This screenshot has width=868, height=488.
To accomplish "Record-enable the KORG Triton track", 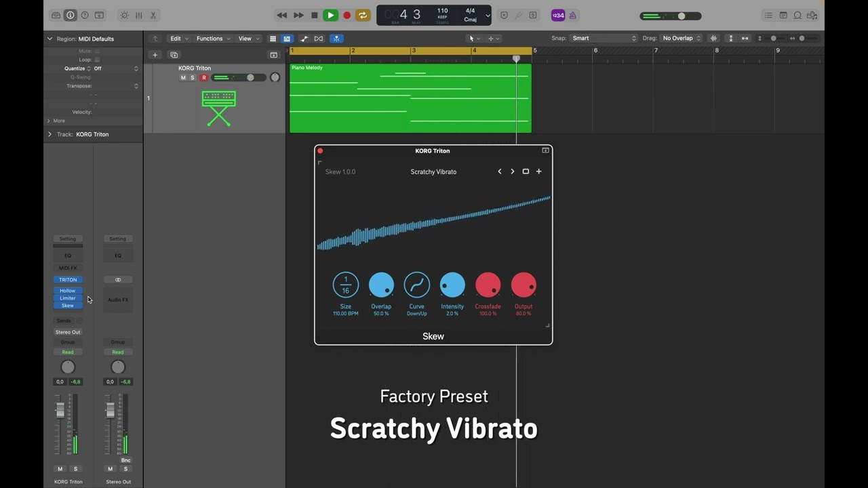I will [203, 78].
